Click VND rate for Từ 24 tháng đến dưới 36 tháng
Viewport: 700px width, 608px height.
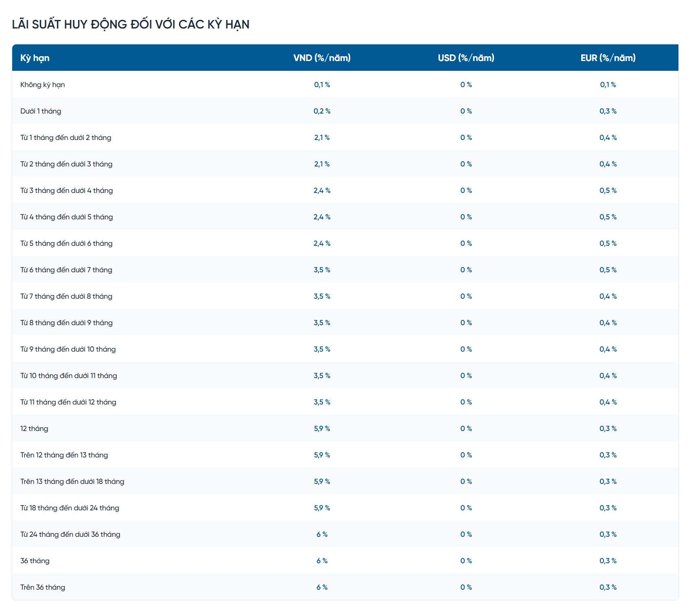pyautogui.click(x=322, y=534)
